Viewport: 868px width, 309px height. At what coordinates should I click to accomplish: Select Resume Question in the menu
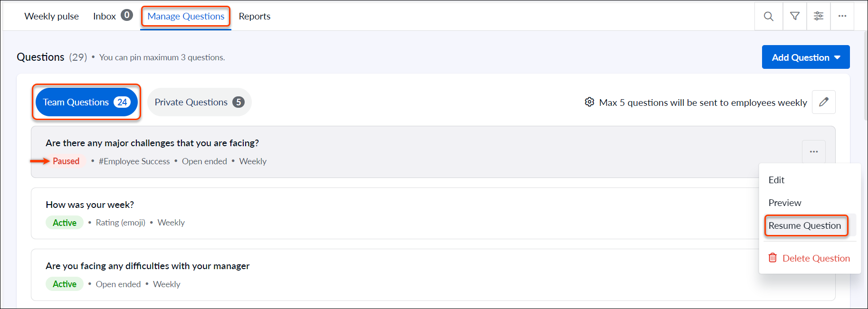(805, 225)
